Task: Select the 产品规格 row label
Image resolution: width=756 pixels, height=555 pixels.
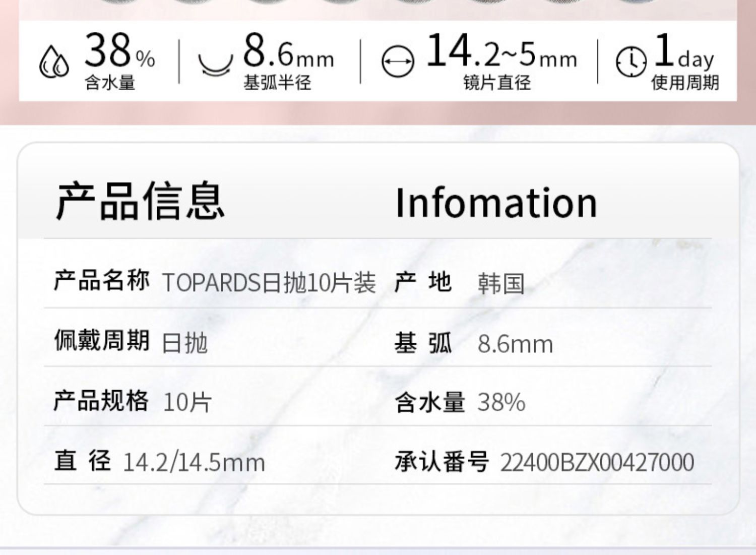Action: click(x=101, y=401)
